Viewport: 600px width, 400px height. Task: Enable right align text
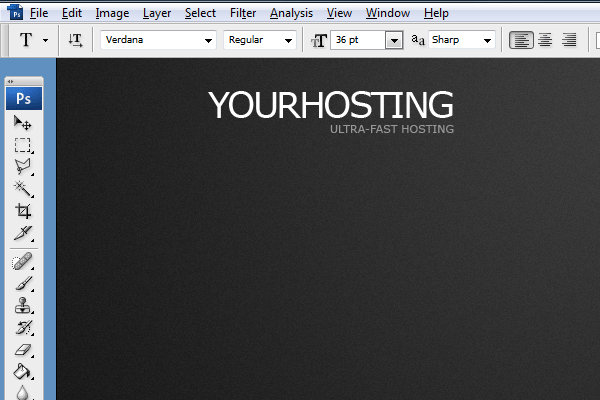[569, 40]
